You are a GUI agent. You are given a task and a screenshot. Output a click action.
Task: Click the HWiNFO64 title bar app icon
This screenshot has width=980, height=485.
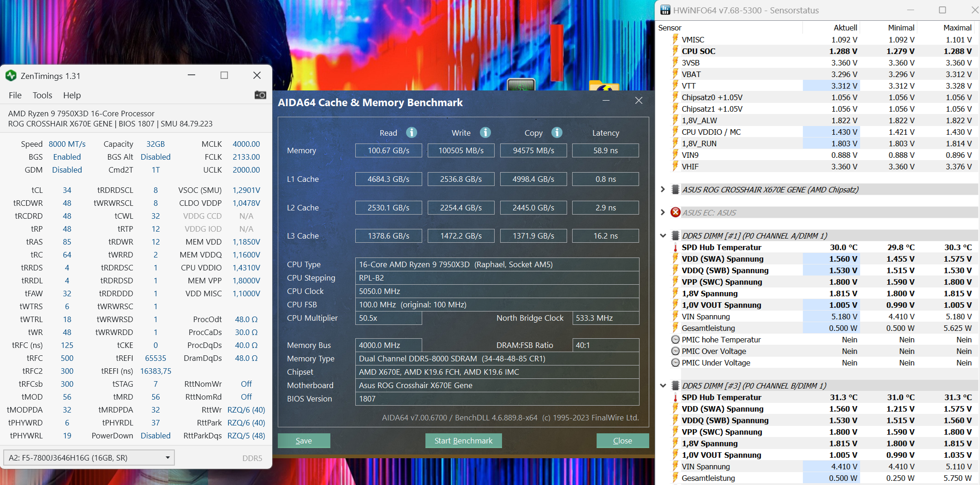click(x=665, y=10)
